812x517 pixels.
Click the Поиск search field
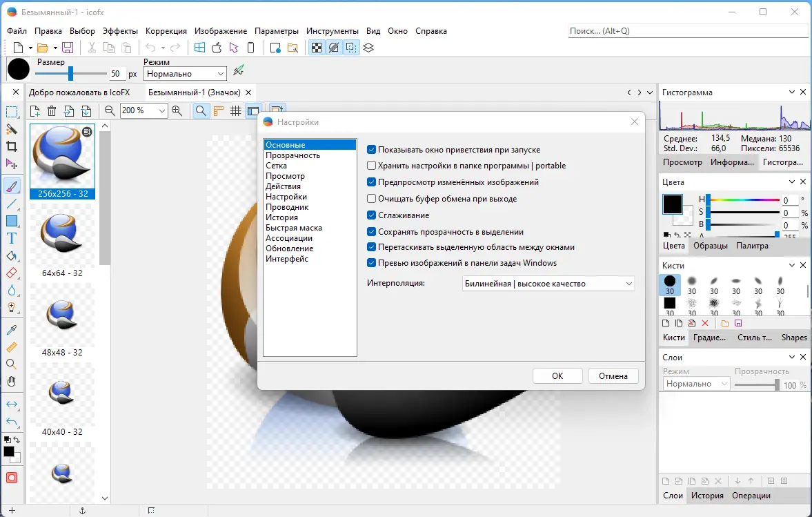tap(689, 31)
